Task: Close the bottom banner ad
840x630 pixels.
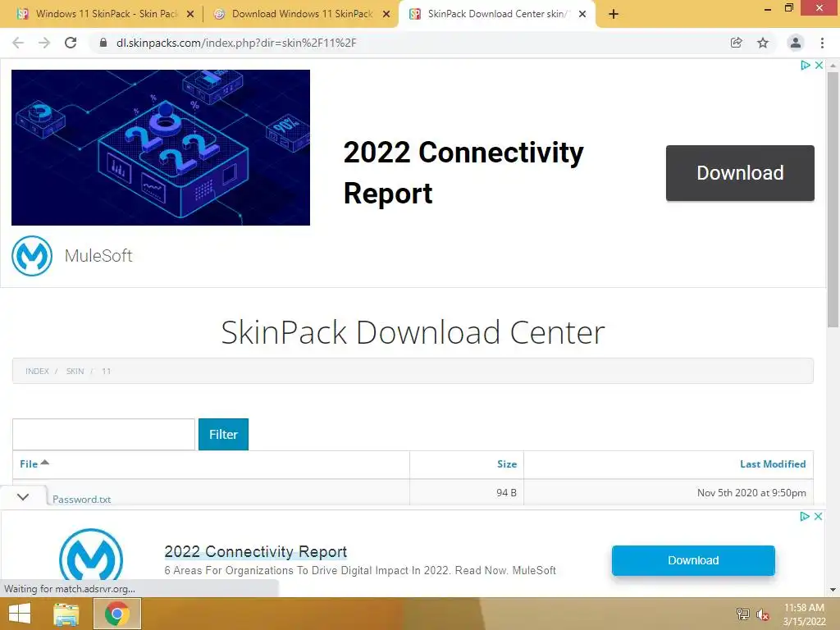Action: coord(818,516)
